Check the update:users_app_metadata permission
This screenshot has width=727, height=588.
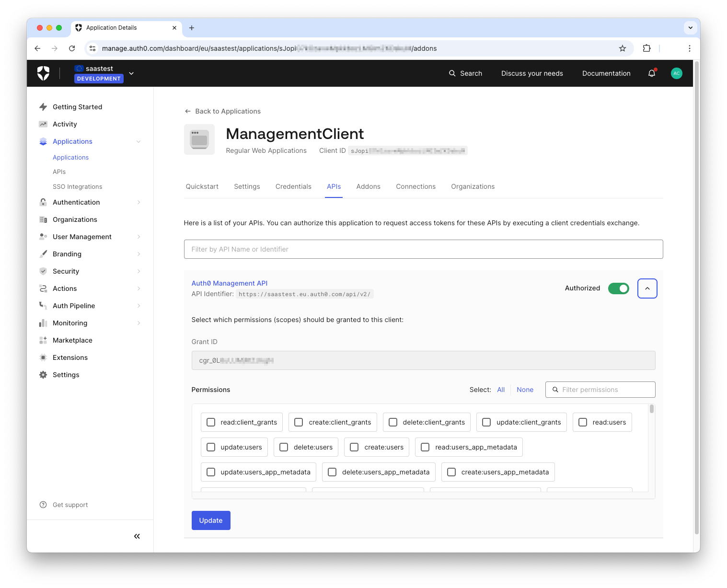[x=211, y=472]
